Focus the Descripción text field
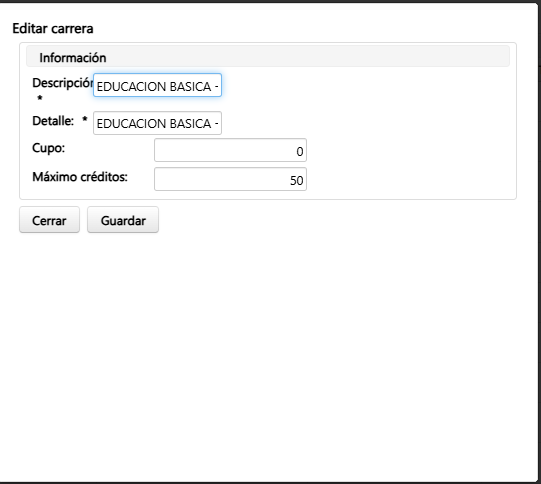This screenshot has height=484, width=541. pos(157,85)
